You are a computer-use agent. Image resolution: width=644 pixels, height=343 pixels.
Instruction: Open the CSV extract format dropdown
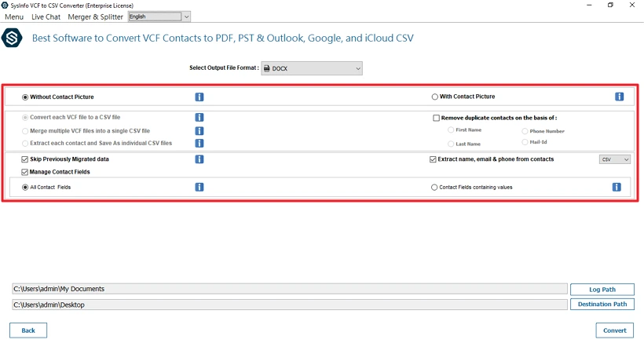(615, 159)
